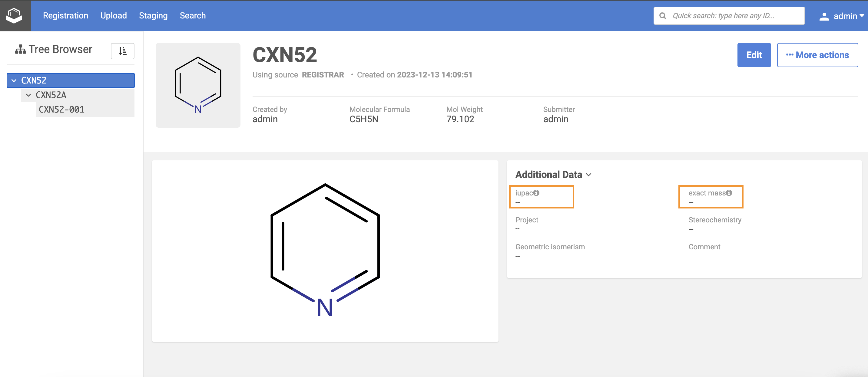Click the small pyridine structure thumbnail
The width and height of the screenshot is (868, 377).
[198, 85]
